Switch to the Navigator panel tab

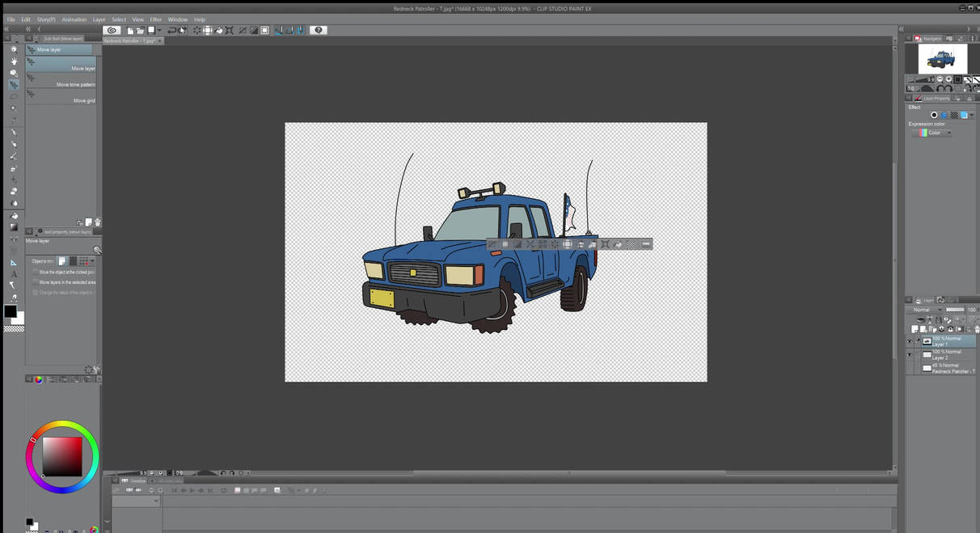point(931,39)
